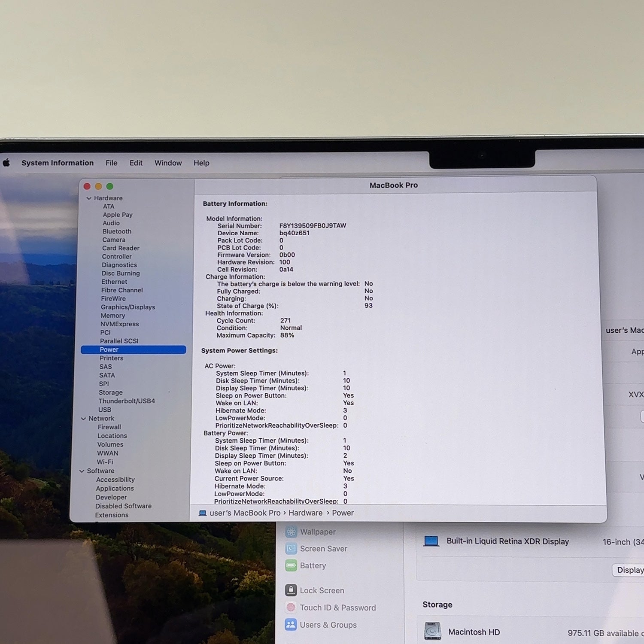The width and height of the screenshot is (644, 644).
Task: Select Thunderbolt/USB4 in the sidebar
Action: point(127,401)
